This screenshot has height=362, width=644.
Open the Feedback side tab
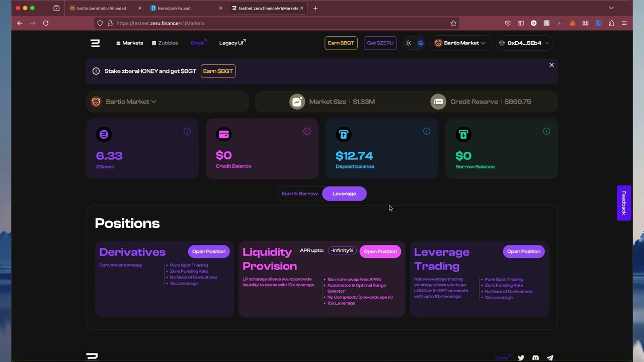pos(624,203)
